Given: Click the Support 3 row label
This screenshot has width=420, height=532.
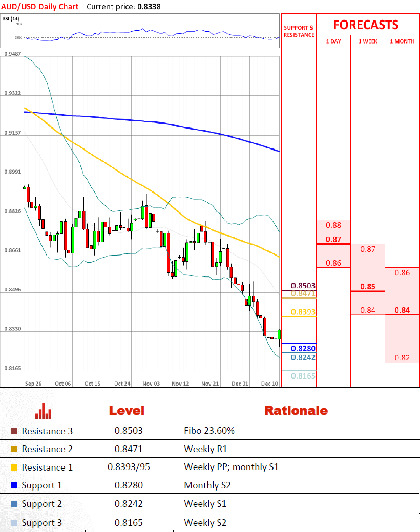Looking at the screenshot, I should tap(42, 523).
